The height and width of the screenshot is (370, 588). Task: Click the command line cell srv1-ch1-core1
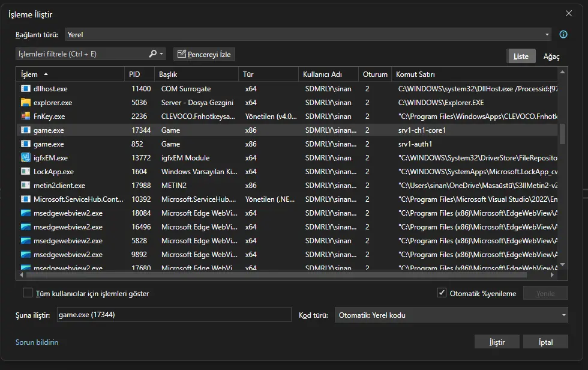(x=422, y=130)
